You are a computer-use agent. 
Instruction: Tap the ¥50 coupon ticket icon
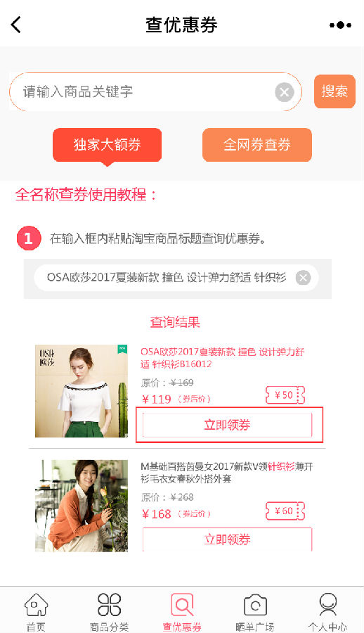(285, 395)
